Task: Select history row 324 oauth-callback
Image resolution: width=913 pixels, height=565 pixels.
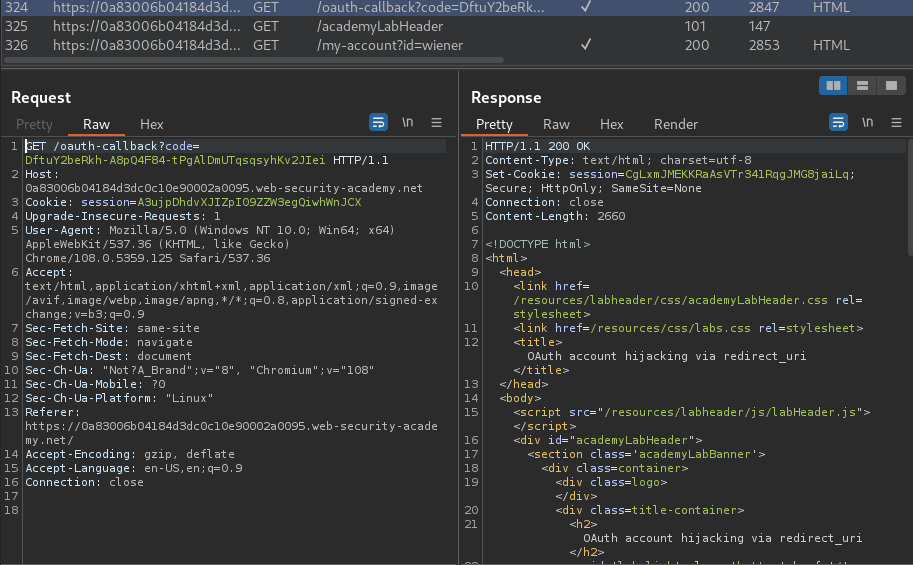Action: [x=456, y=8]
